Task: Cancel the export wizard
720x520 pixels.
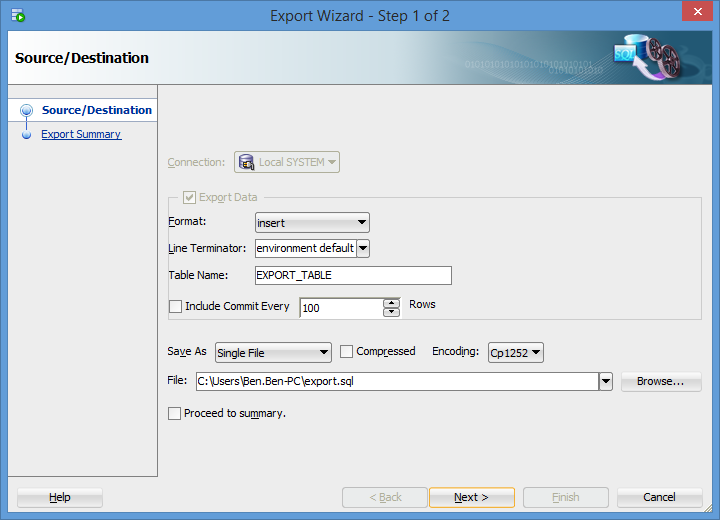Action: (659, 497)
